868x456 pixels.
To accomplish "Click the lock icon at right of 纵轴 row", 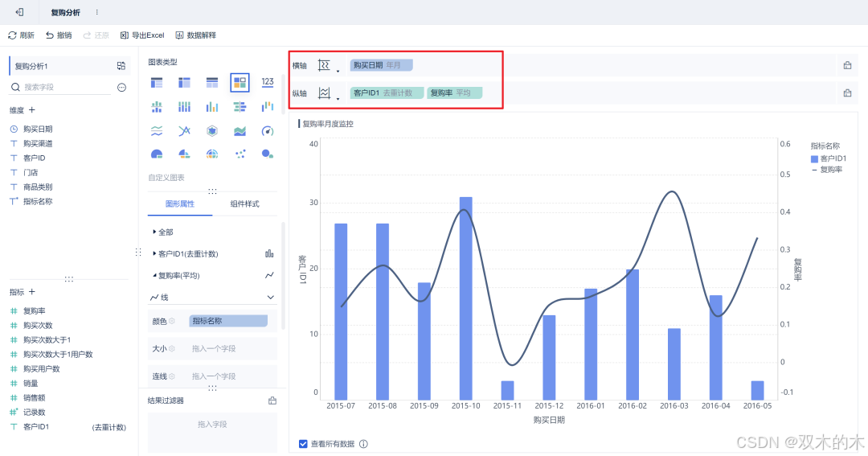I will click(x=847, y=93).
